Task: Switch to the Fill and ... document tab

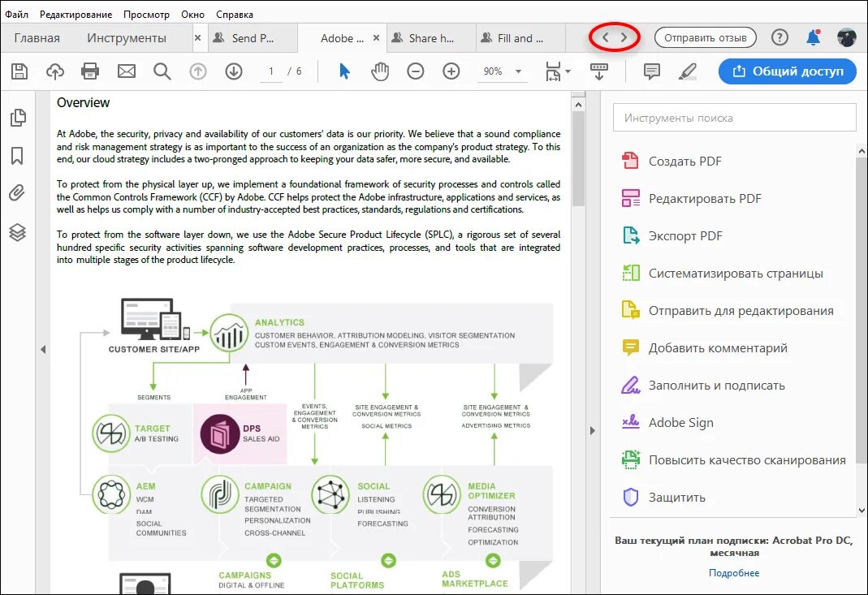Action: coord(520,37)
